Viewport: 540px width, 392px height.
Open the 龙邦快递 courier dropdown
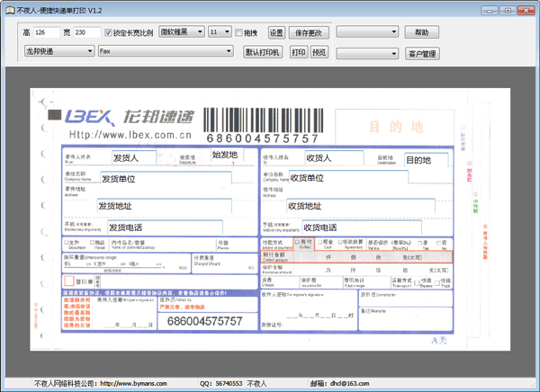pyautogui.click(x=59, y=51)
